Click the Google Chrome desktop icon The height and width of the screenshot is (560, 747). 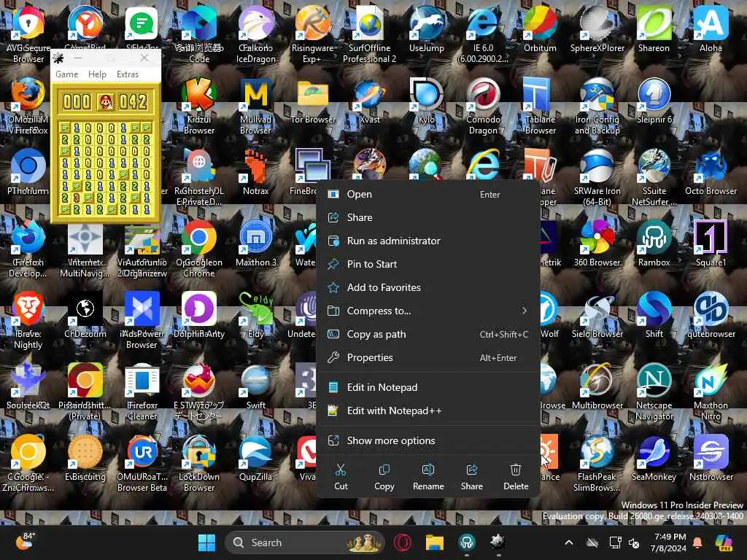point(199,237)
